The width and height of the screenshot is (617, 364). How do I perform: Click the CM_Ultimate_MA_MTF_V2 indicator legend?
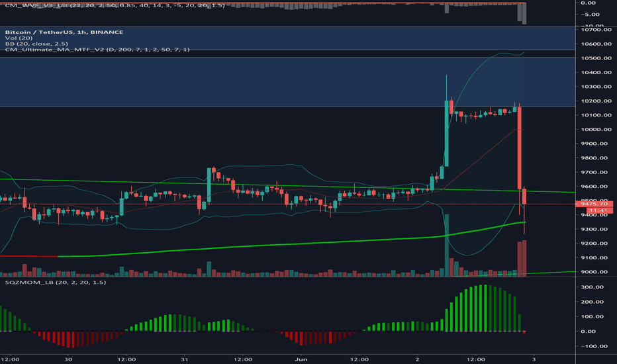97,50
